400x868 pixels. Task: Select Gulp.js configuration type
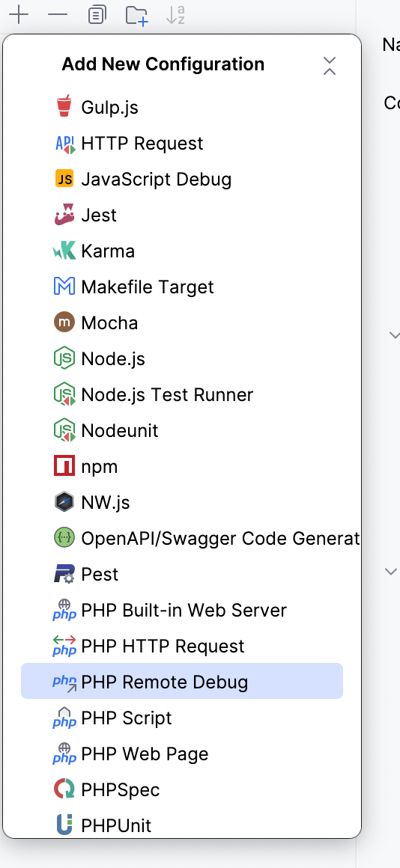point(182,107)
